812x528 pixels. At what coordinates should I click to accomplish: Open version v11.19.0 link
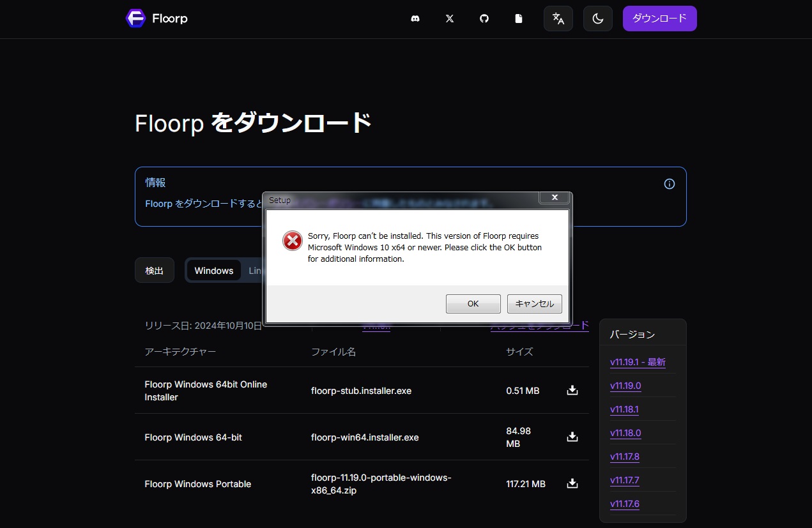(x=625, y=386)
